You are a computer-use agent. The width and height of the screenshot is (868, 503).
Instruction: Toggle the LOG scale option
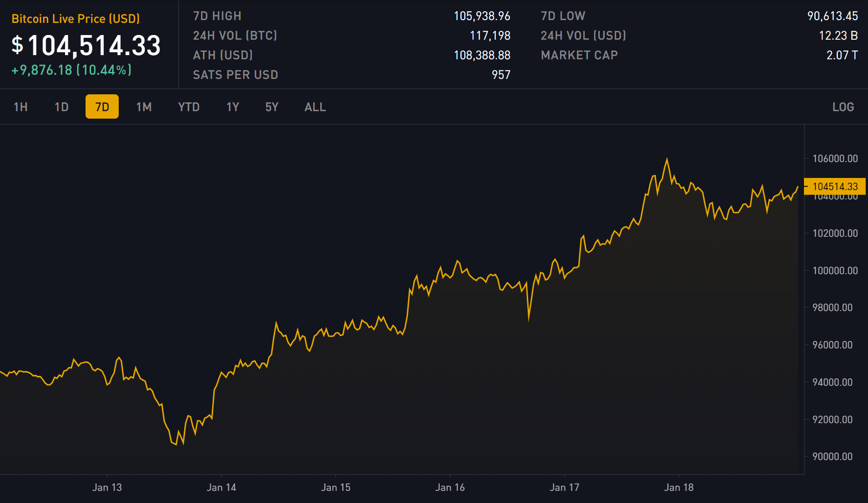point(843,107)
